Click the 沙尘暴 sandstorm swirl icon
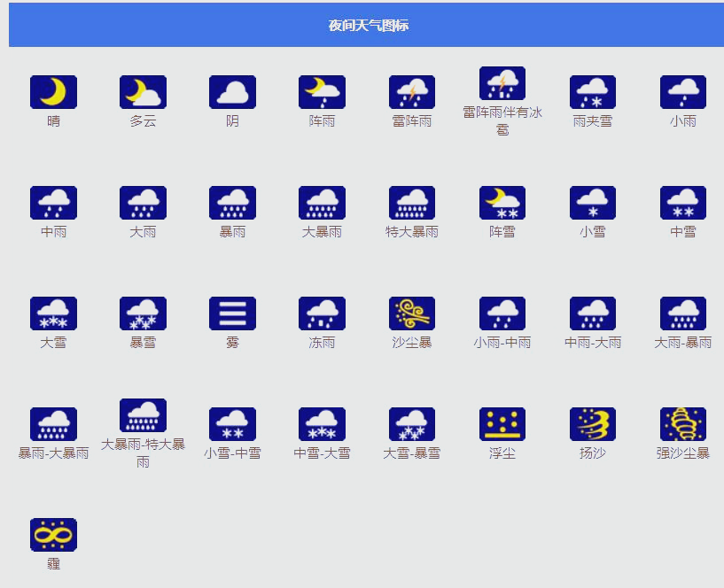The width and height of the screenshot is (724, 588). (412, 313)
